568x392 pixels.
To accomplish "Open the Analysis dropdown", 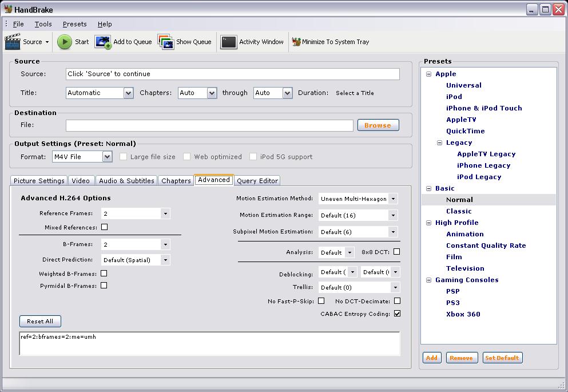I will click(x=349, y=252).
